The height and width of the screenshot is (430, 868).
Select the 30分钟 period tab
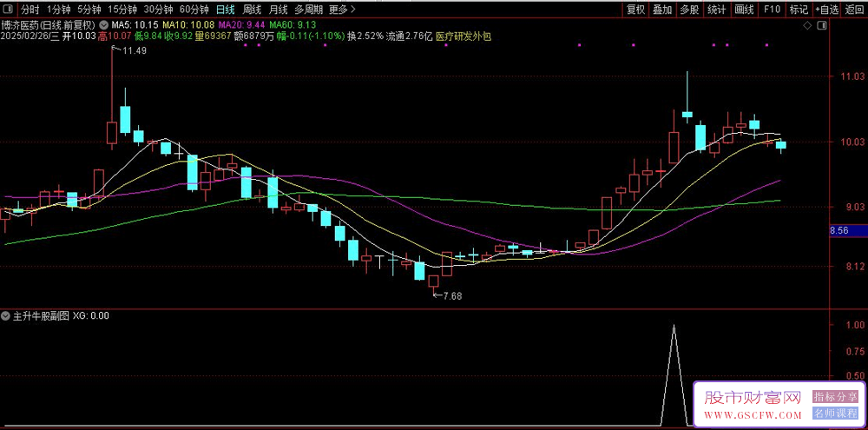158,10
